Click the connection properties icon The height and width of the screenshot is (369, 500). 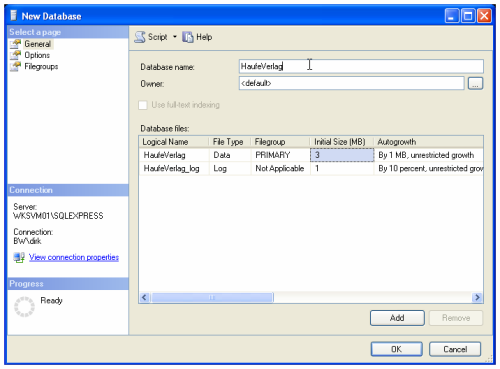click(x=19, y=257)
